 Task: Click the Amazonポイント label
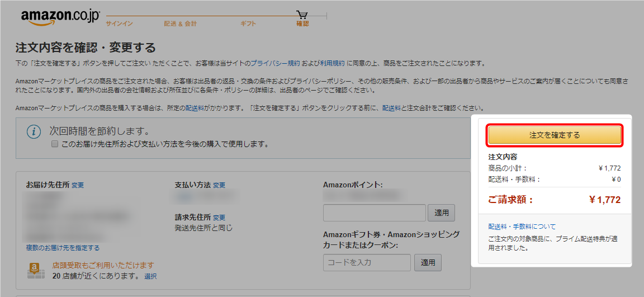pyautogui.click(x=353, y=185)
